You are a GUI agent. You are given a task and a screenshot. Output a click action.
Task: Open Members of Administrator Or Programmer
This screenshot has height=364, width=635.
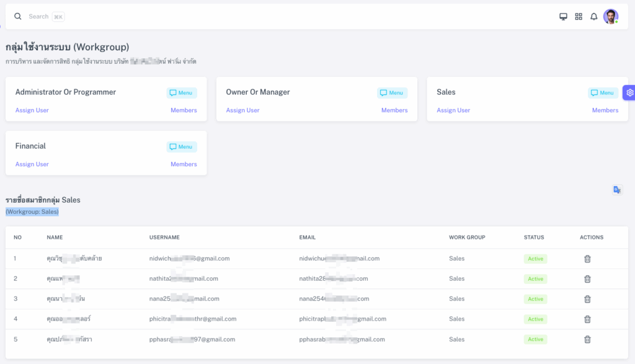click(184, 110)
